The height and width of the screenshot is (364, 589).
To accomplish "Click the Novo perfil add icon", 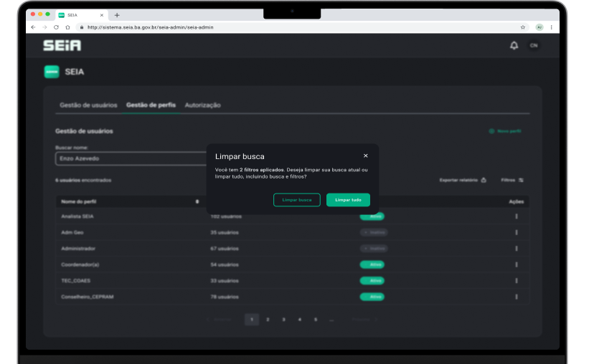I will click(491, 131).
